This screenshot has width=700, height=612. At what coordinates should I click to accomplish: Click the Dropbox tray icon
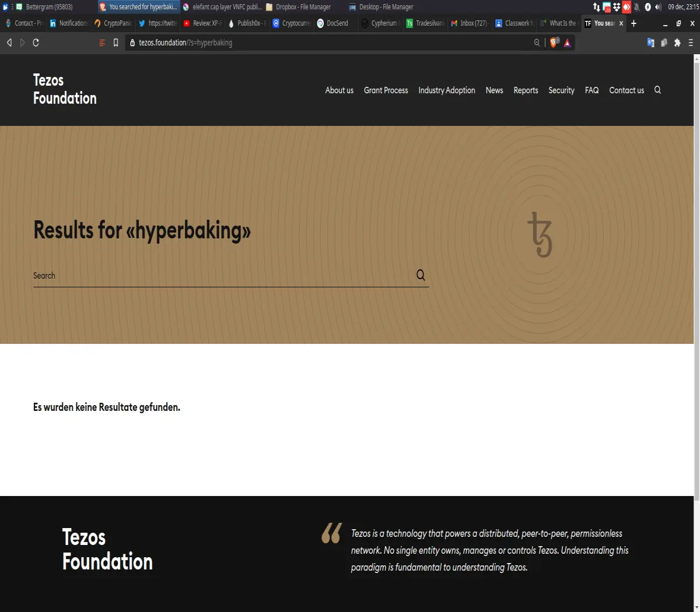tap(617, 7)
